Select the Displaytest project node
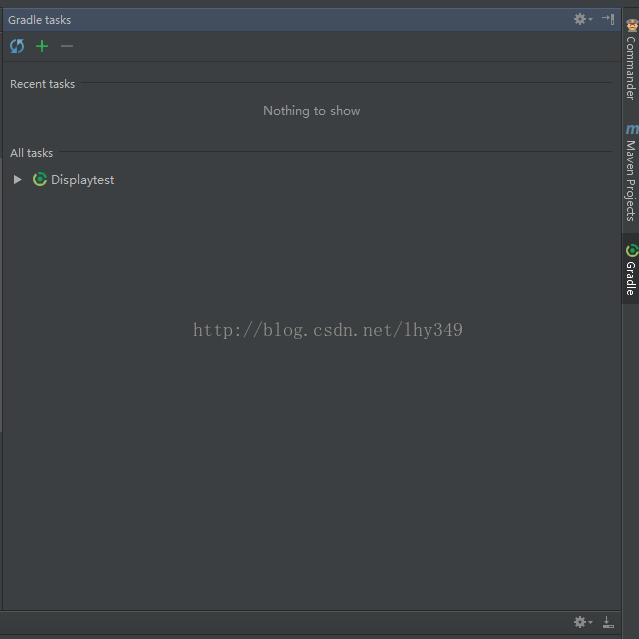The image size is (639, 639). pyautogui.click(x=82, y=180)
